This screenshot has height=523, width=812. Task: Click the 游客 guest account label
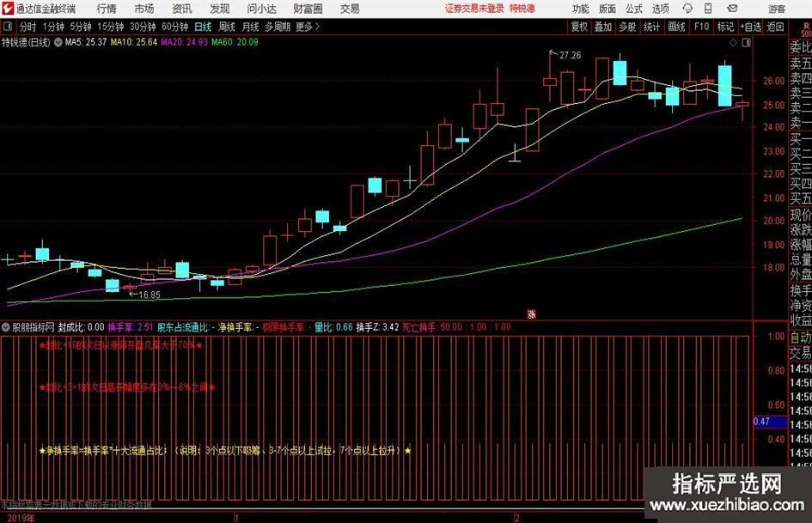point(777,9)
